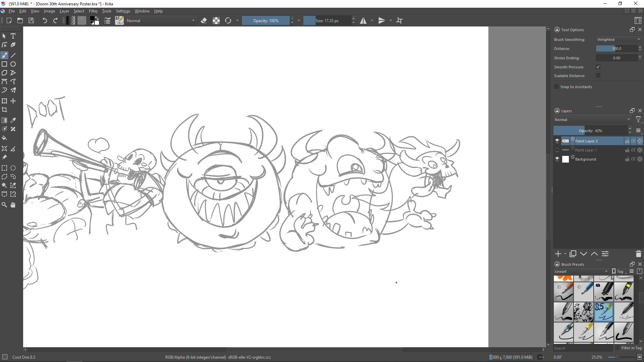Expand opacity slider options arrow in toolbar
The height and width of the screenshot is (362, 644).
click(x=299, y=20)
